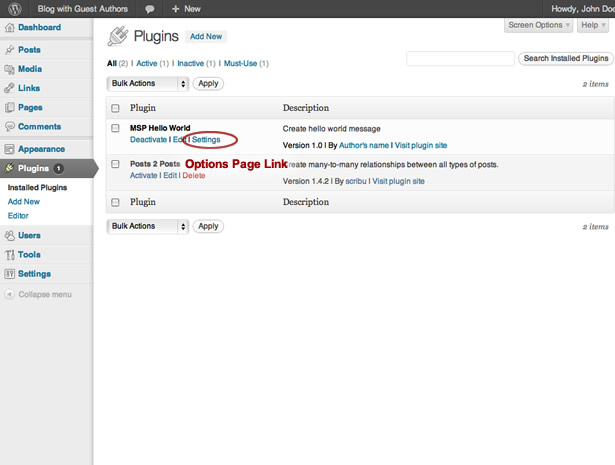Screen dimensions: 615x465
Task: Open the Users menu item
Action: (29, 235)
